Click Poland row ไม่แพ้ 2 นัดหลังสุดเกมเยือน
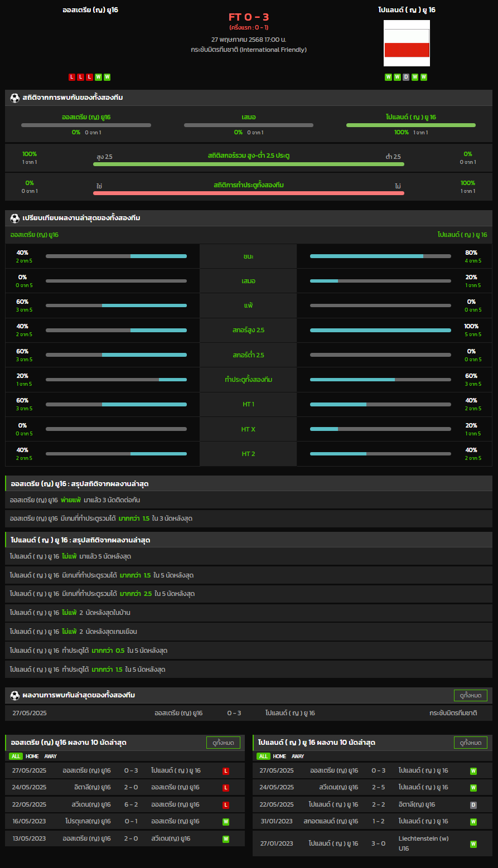498x868 pixels. click(249, 632)
